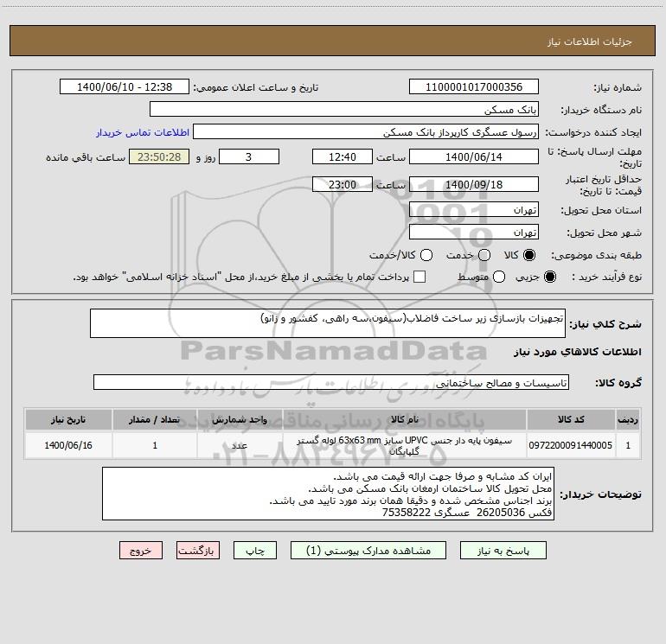Click the واحد شمارش column header
Screen dimensions: 666x644
click(x=240, y=419)
